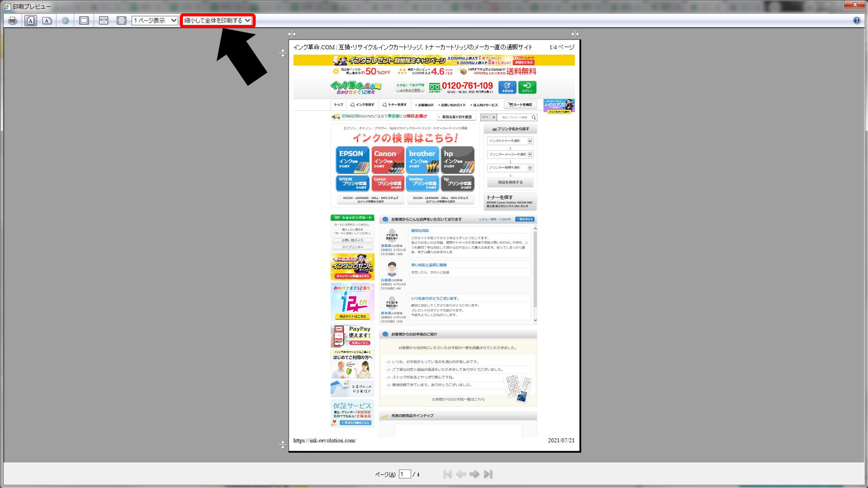Click the EPSON インク tile in preview
The image size is (868, 488).
pyautogui.click(x=353, y=160)
